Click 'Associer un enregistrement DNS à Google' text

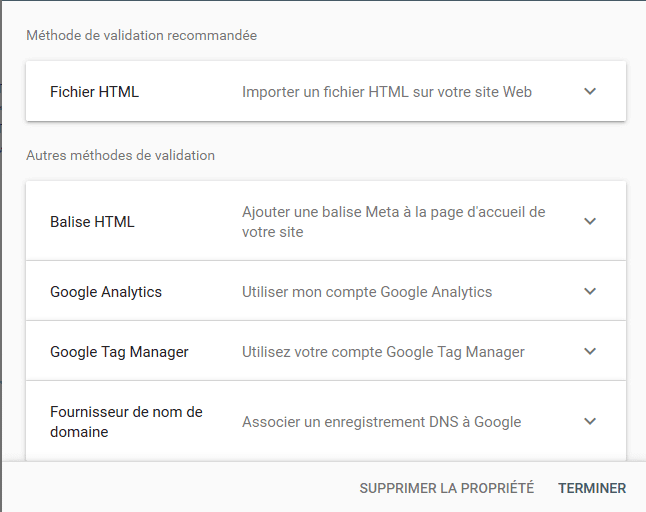point(382,422)
